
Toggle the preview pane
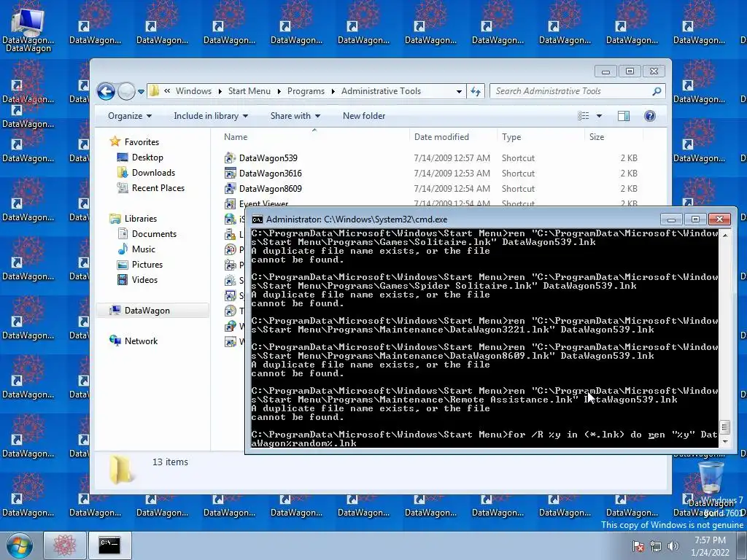pyautogui.click(x=623, y=116)
